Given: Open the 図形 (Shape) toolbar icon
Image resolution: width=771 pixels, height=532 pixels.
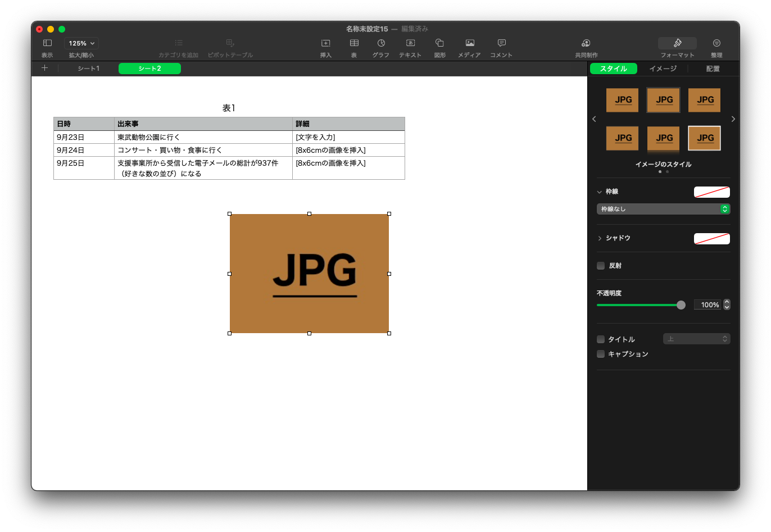Looking at the screenshot, I should click(x=440, y=43).
